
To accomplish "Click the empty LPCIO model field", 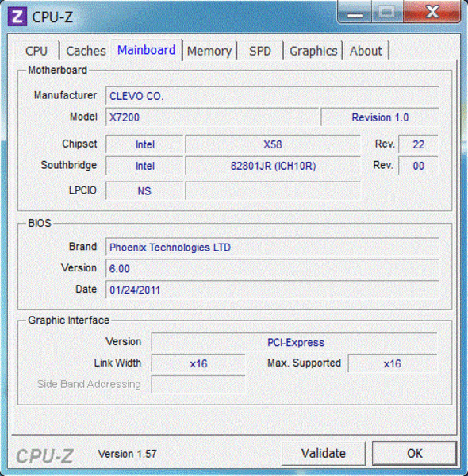I will tap(273, 191).
